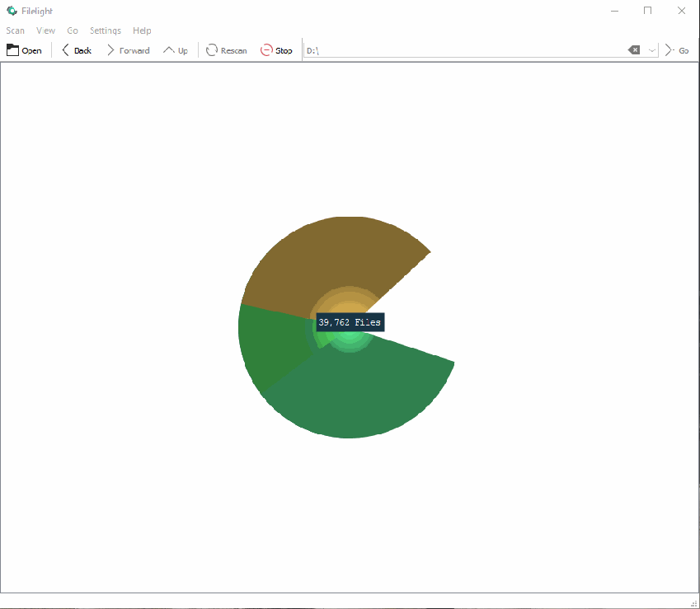Minimize the Filelight window

(614, 11)
